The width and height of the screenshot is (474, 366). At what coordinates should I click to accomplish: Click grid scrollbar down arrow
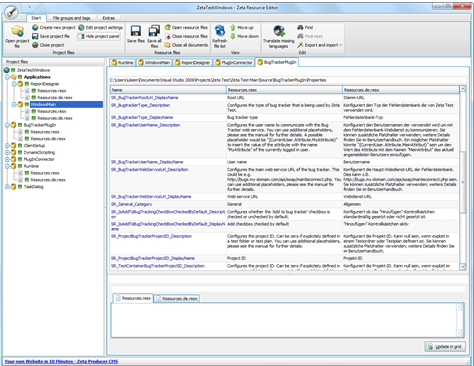tap(463, 267)
